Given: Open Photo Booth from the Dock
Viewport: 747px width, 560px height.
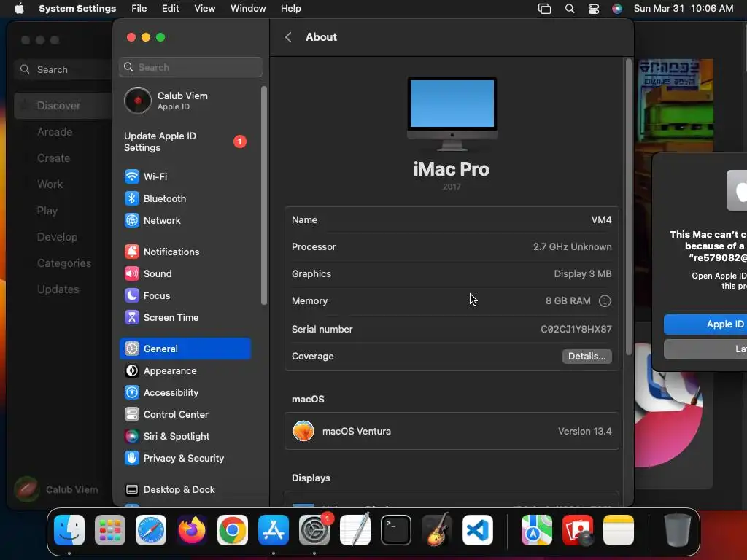Looking at the screenshot, I should pyautogui.click(x=578, y=530).
